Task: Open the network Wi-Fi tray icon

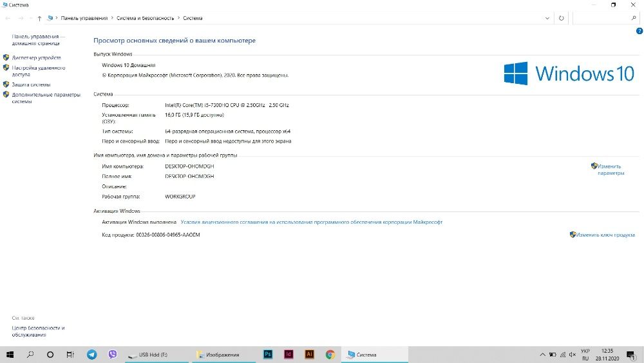Action: (x=563, y=355)
